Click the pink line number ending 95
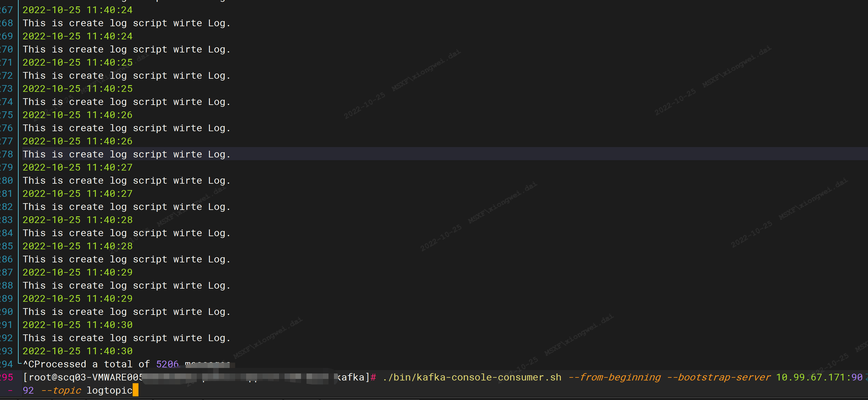This screenshot has height=400, width=868. point(6,377)
